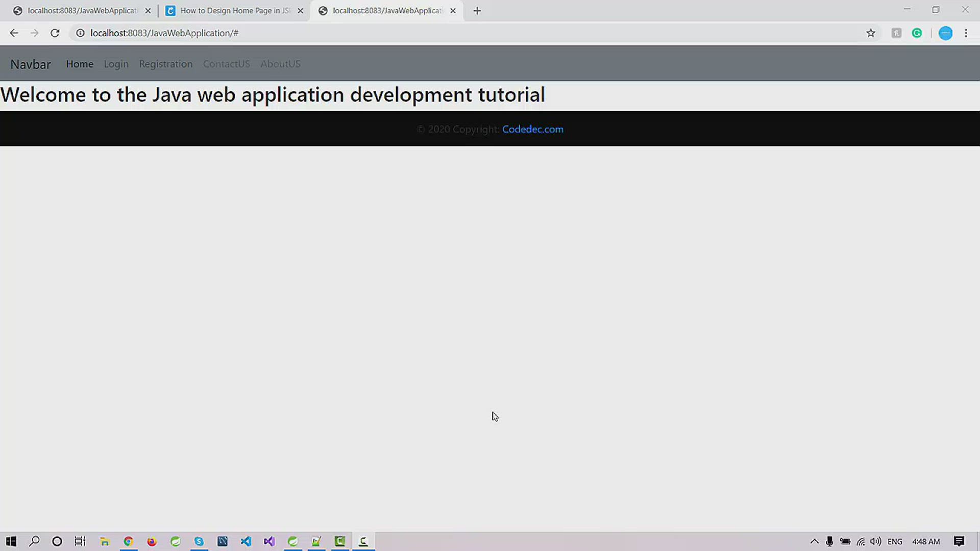This screenshot has height=551, width=980.
Task: Open Visual Studio Code from taskbar
Action: pyautogui.click(x=246, y=541)
